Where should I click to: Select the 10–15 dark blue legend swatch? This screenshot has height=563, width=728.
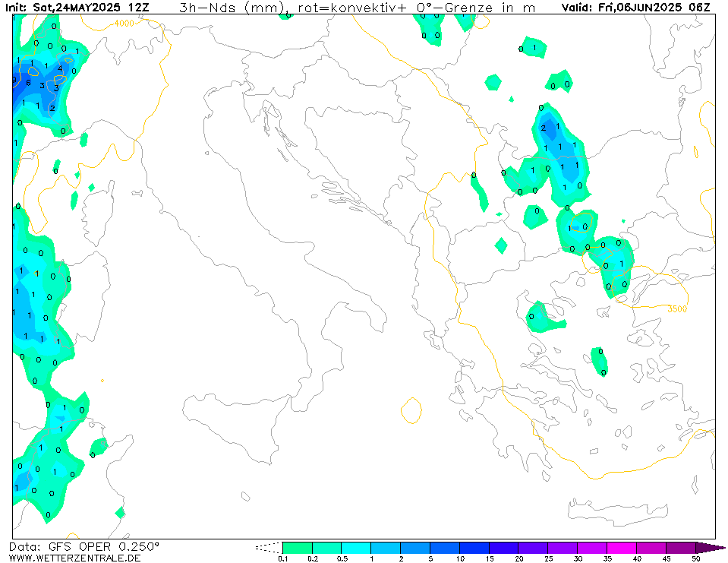[x=474, y=548]
